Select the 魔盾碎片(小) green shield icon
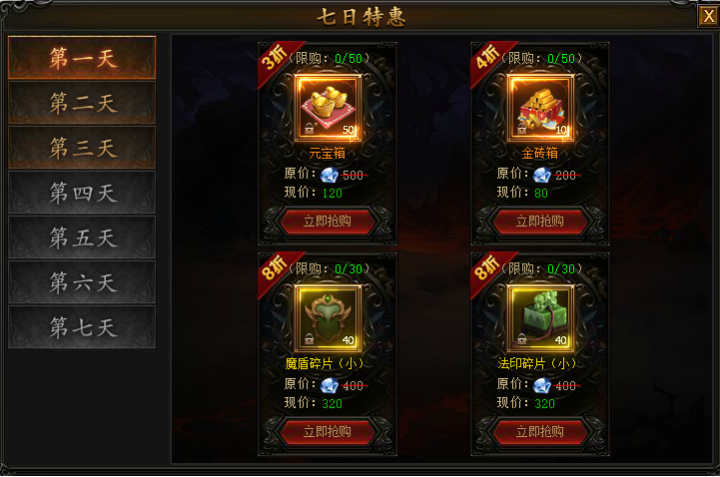 [x=328, y=318]
